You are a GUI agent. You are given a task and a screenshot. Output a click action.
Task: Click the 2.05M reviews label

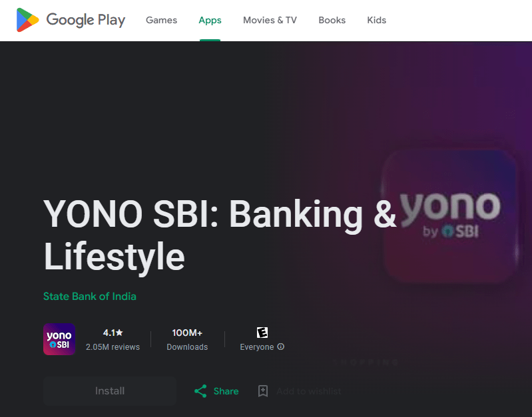coord(113,347)
